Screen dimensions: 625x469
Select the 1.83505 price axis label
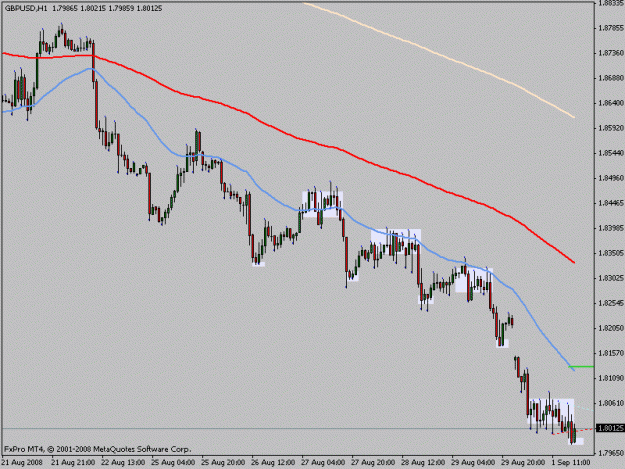click(611, 253)
